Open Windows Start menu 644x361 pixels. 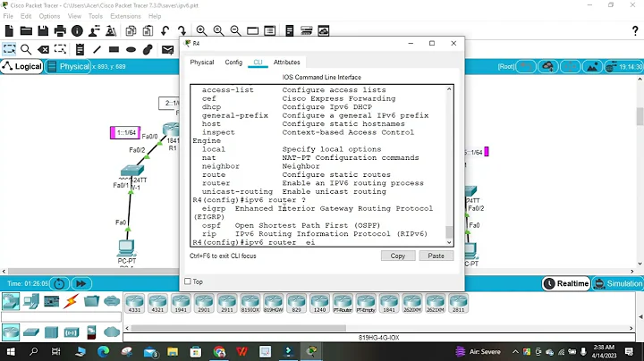coord(11,351)
